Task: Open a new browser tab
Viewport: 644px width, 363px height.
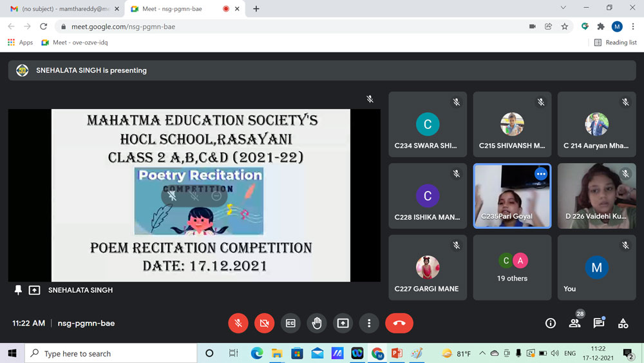Action: pyautogui.click(x=256, y=9)
